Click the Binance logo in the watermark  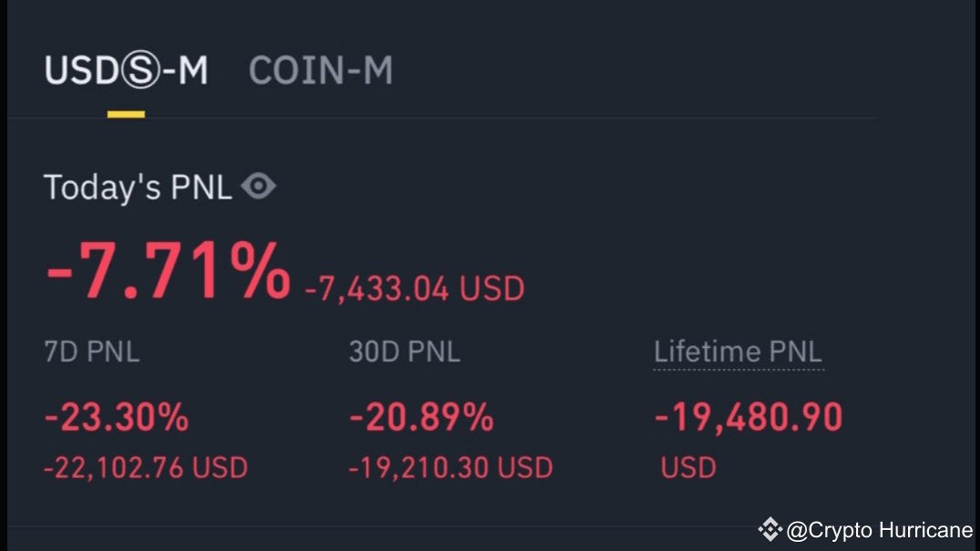[771, 529]
